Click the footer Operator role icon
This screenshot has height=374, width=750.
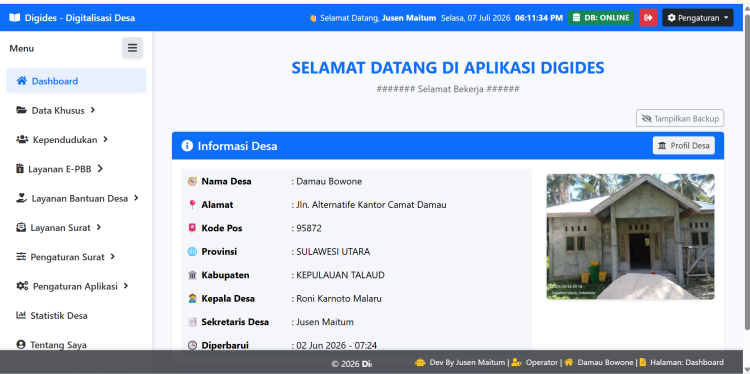tap(517, 363)
